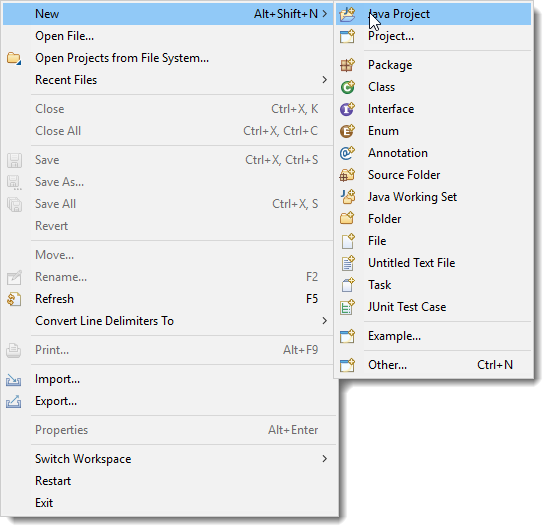Click the JUnit Test Case icon
Screen dimensions: 549x532
coord(347,307)
